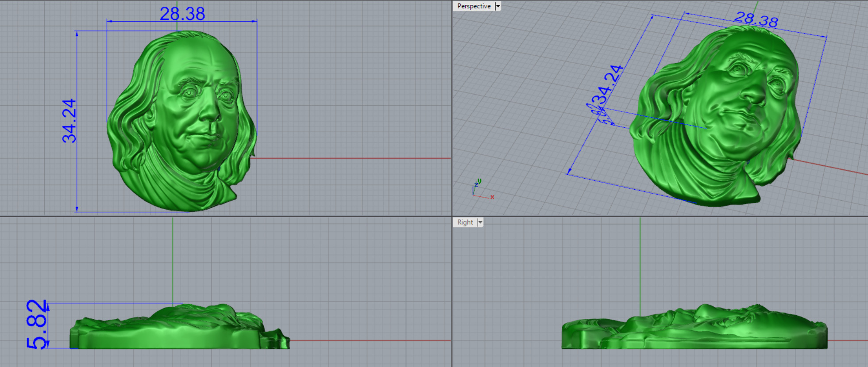Select the 5.82 height dimension text
868x367 pixels.
tap(36, 325)
